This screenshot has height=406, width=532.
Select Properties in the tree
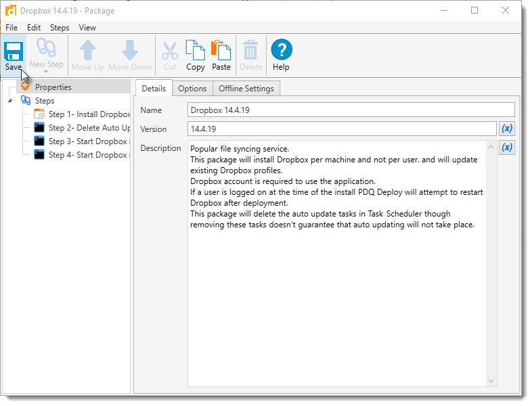pyautogui.click(x=53, y=87)
